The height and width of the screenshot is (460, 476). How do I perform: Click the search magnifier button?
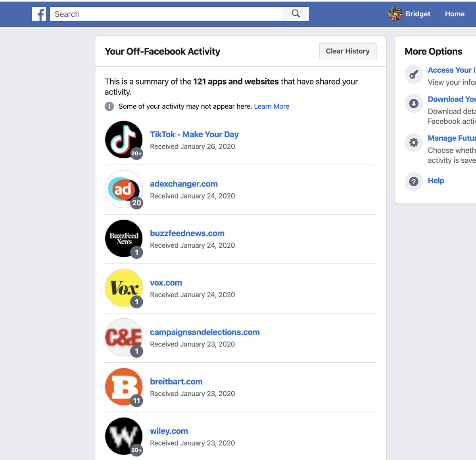(296, 14)
